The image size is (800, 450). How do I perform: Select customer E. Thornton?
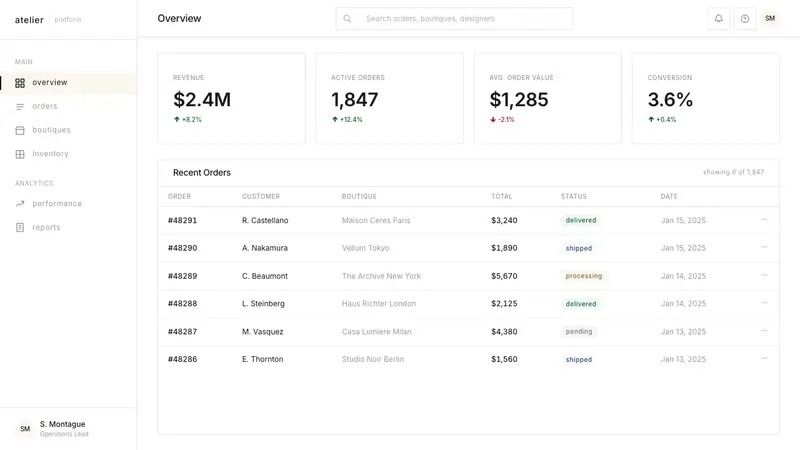[263, 359]
